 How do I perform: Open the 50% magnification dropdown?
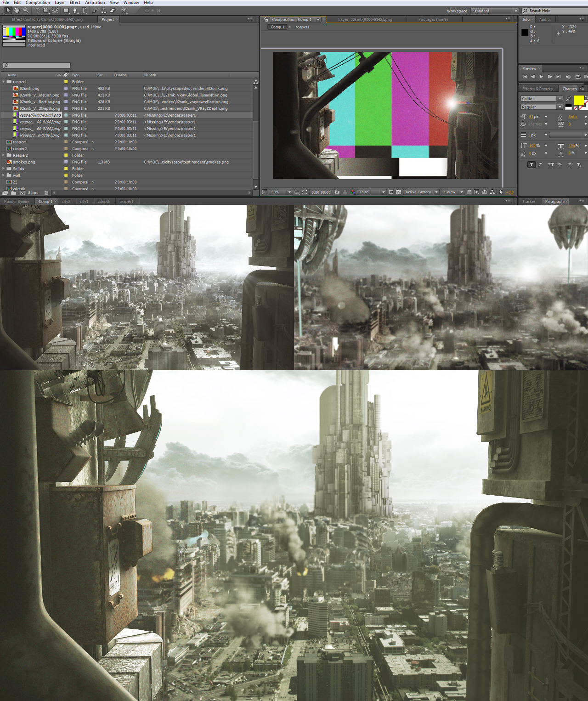coord(281,192)
